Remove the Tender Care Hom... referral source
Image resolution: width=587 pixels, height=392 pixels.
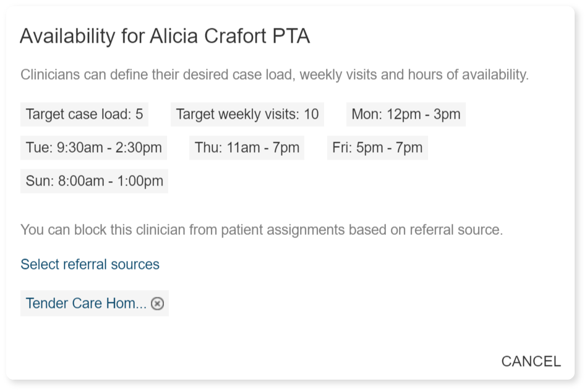coord(158,304)
